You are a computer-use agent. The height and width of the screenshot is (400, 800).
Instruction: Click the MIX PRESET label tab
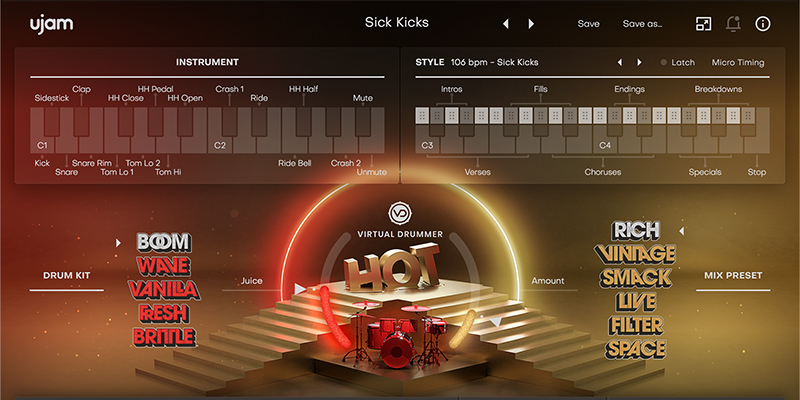[x=733, y=276]
